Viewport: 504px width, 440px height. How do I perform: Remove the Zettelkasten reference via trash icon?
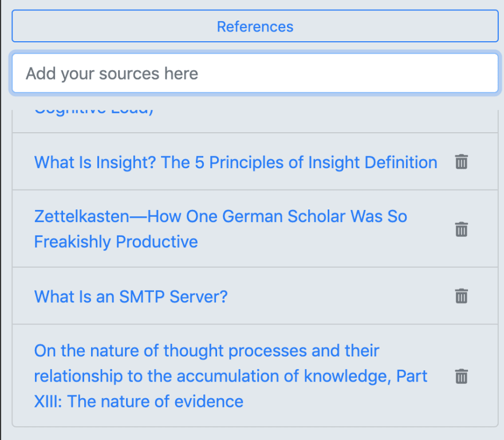click(461, 229)
